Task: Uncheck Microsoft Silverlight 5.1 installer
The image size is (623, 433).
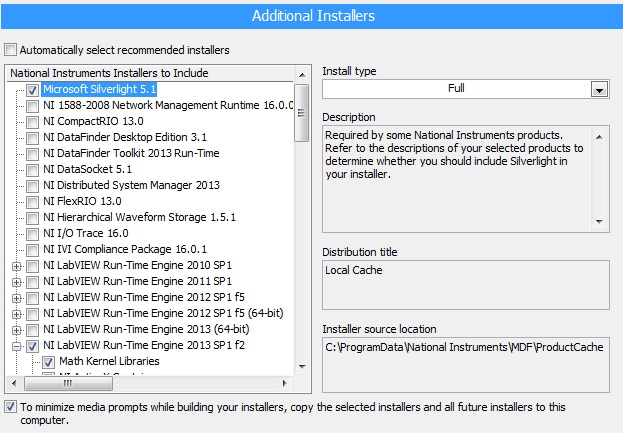Action: pos(33,89)
